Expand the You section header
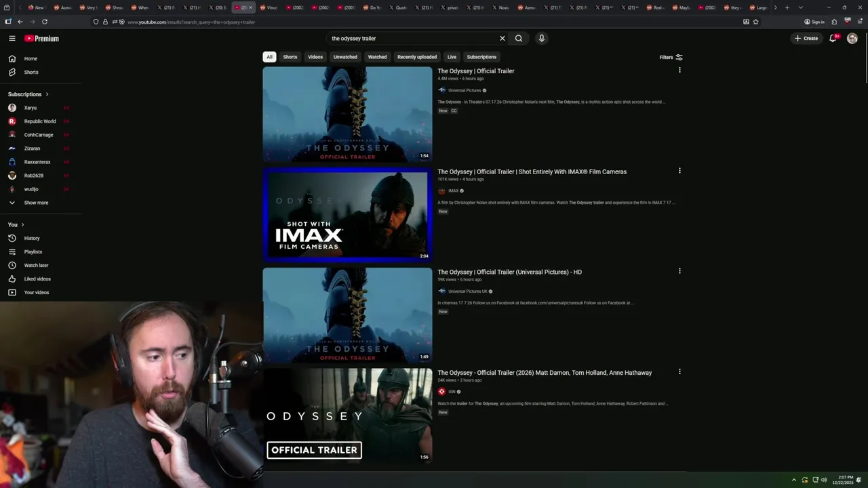868x488 pixels. click(x=16, y=224)
